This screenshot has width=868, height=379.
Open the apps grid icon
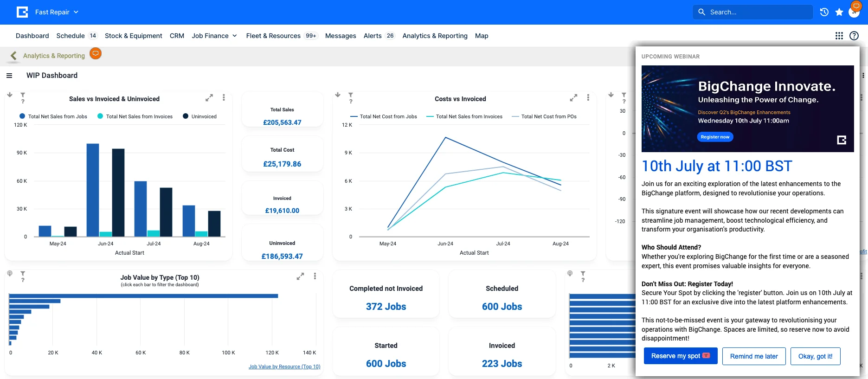(x=839, y=36)
